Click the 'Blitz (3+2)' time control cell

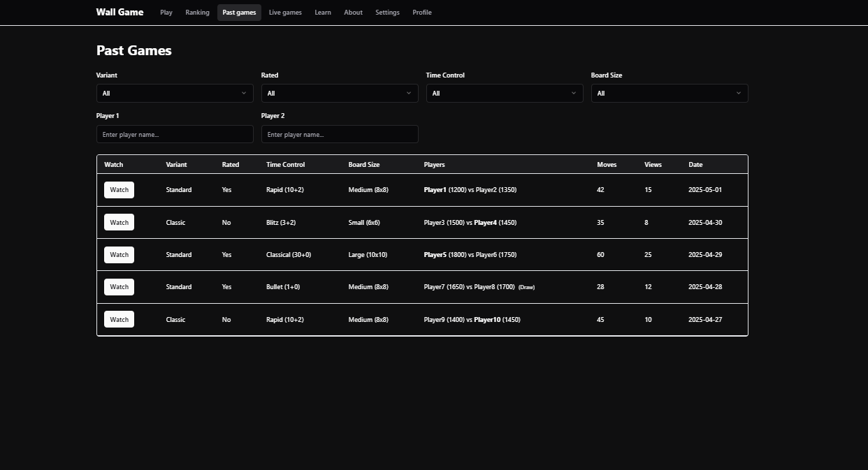tap(281, 223)
